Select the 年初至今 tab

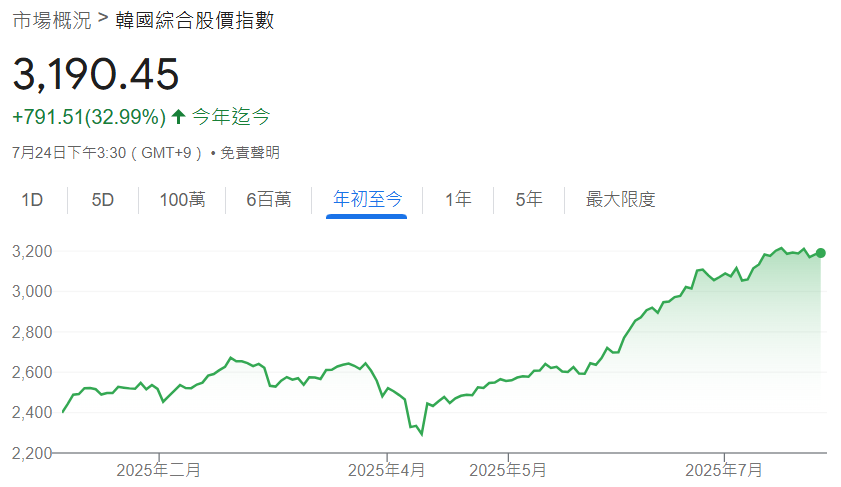[x=367, y=200]
